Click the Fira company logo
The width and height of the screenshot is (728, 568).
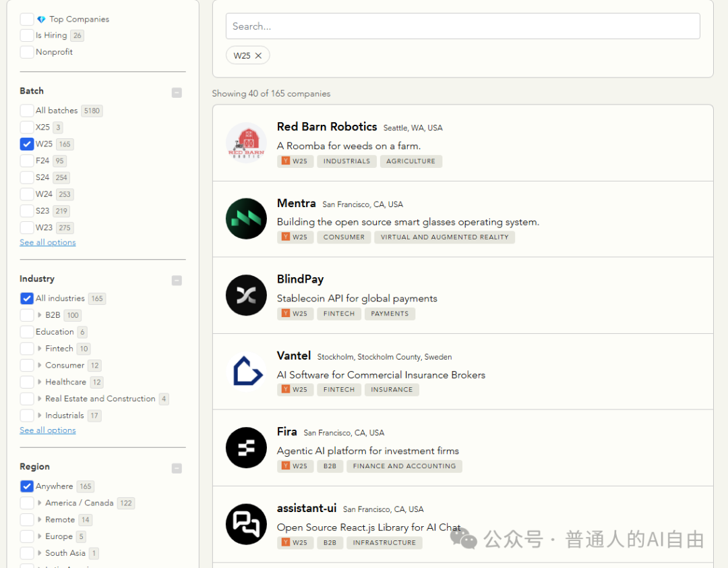(246, 448)
